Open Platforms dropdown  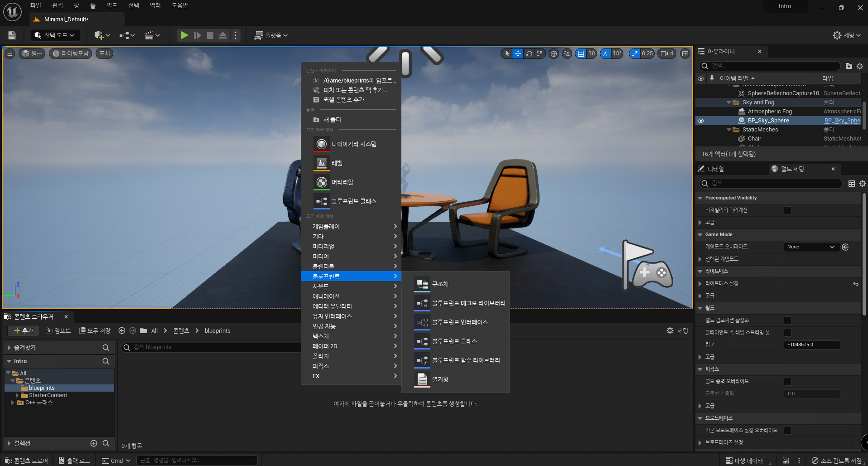271,35
